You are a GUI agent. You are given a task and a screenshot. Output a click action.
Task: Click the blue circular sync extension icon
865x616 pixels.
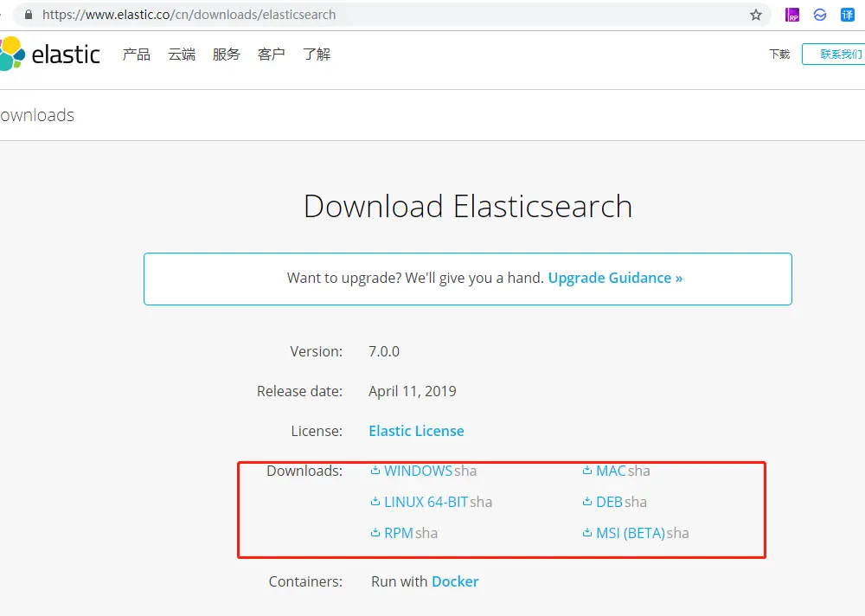820,15
